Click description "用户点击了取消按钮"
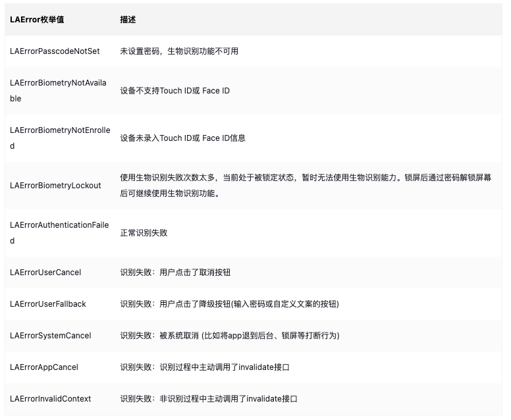Viewport: 511px width, 420px height. pyautogui.click(x=175, y=273)
